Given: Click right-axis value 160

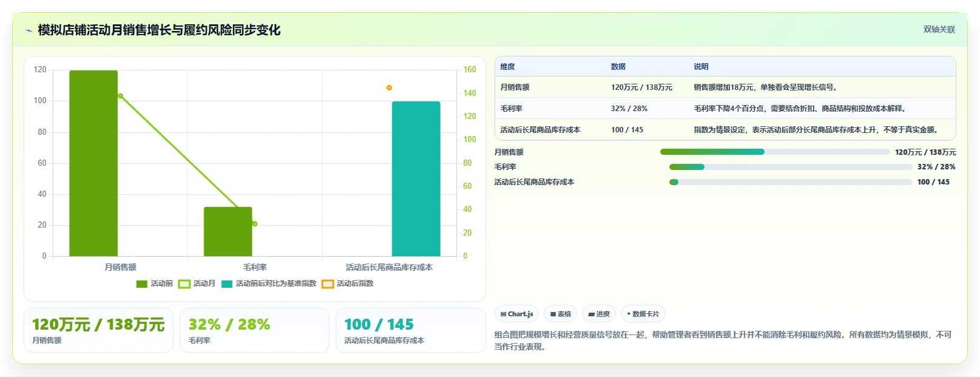Looking at the screenshot, I should tap(470, 70).
